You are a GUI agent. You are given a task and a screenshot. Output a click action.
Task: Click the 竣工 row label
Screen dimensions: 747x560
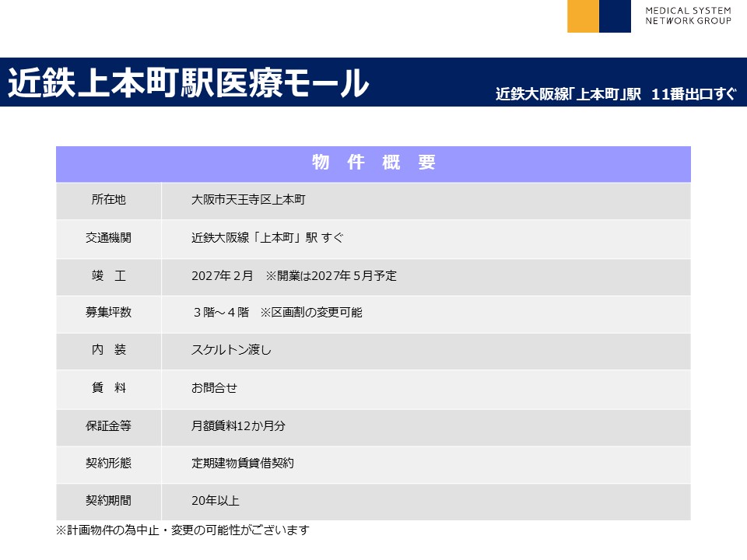(x=108, y=276)
